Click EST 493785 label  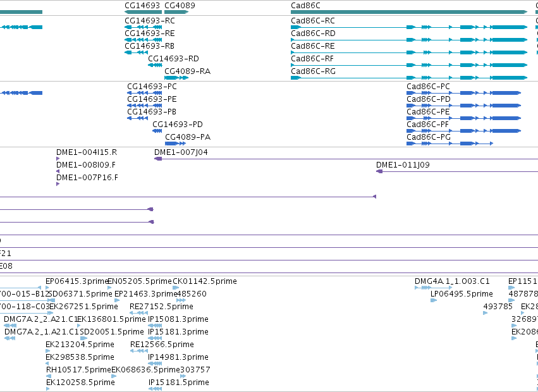[x=498, y=307]
